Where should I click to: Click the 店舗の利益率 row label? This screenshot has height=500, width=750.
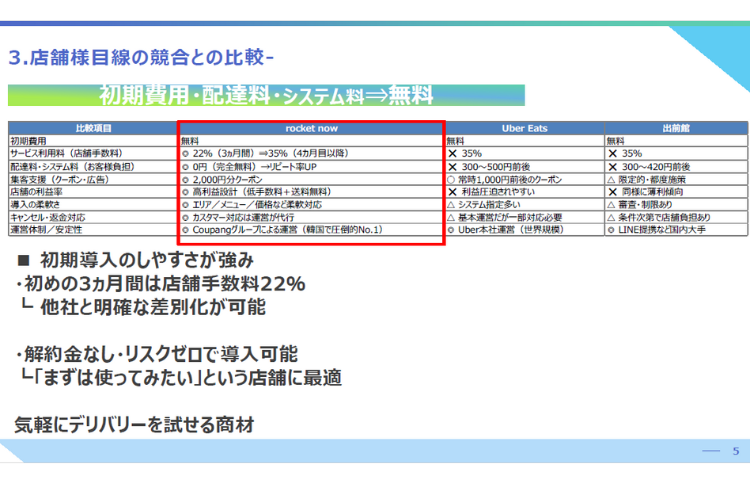[36, 191]
